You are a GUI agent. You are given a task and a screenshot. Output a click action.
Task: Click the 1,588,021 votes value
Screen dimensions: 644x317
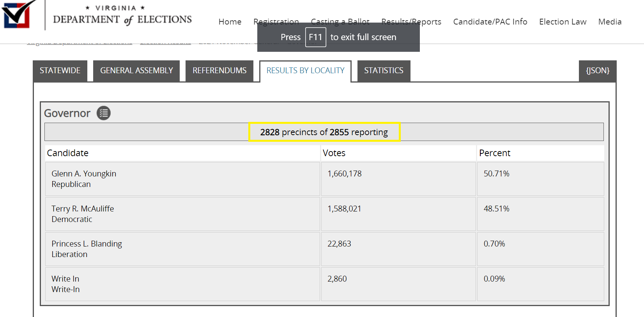click(344, 209)
